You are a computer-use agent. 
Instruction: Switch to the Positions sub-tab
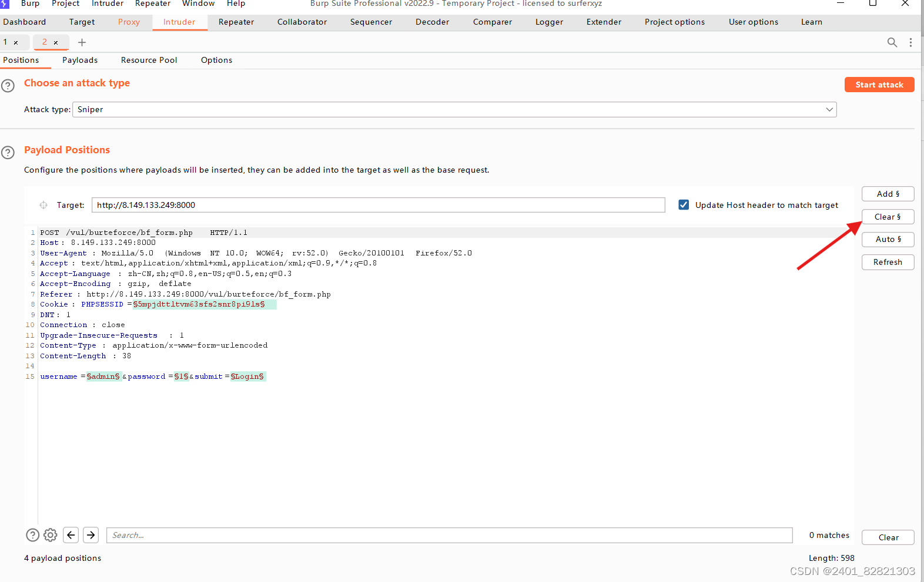pyautogui.click(x=21, y=60)
